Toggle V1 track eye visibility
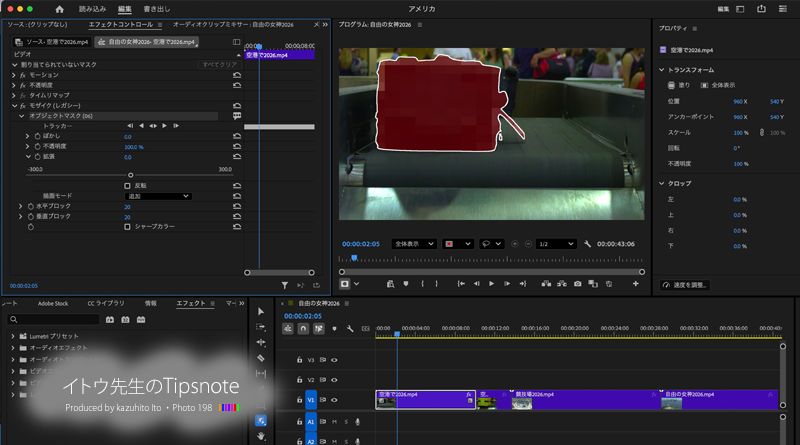This screenshot has width=800, height=445. click(x=335, y=401)
